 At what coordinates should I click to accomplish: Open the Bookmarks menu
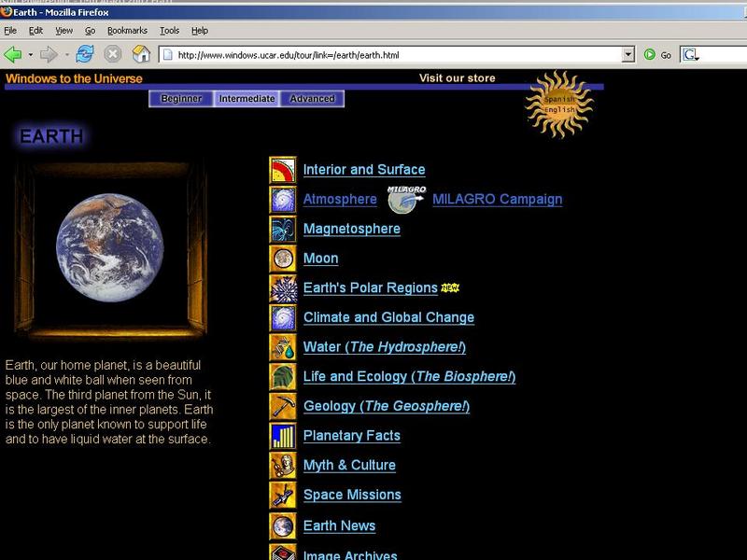(127, 31)
